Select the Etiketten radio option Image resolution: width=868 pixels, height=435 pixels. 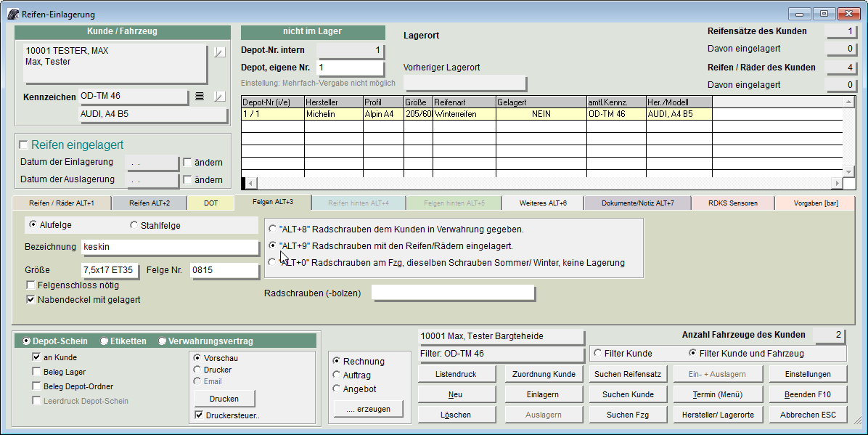(x=104, y=341)
